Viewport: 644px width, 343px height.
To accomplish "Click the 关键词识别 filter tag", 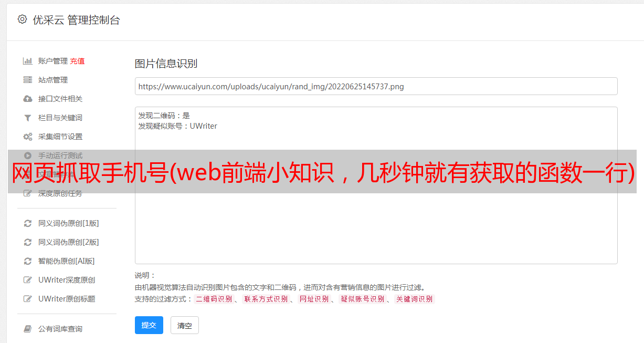I will (415, 299).
